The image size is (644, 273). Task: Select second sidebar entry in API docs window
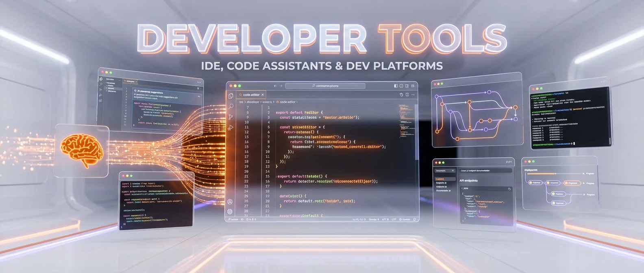442,183
